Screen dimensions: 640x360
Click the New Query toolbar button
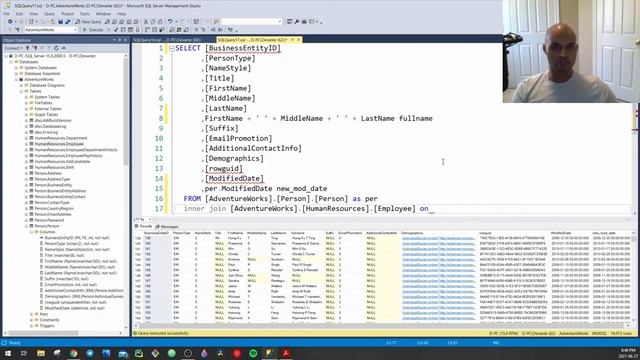(88, 22)
